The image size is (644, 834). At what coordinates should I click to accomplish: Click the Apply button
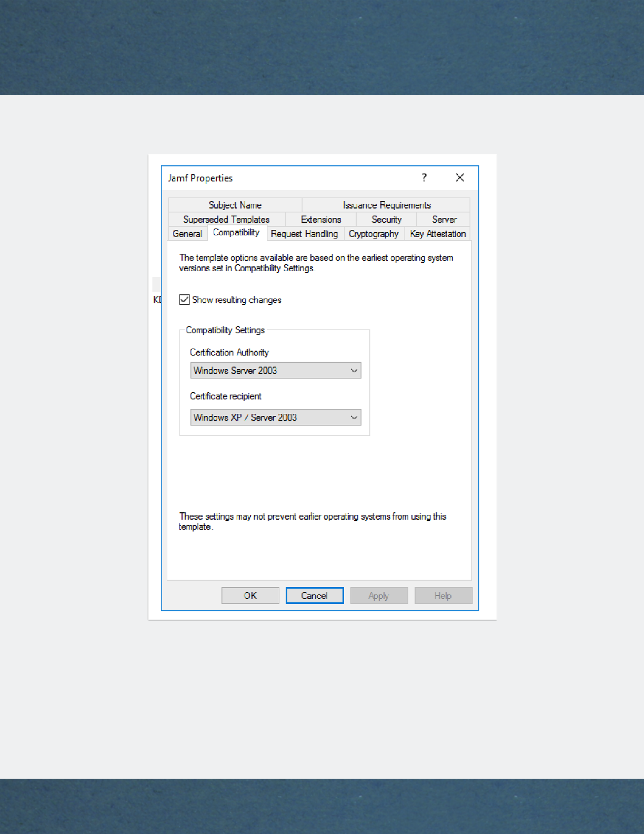click(x=379, y=595)
